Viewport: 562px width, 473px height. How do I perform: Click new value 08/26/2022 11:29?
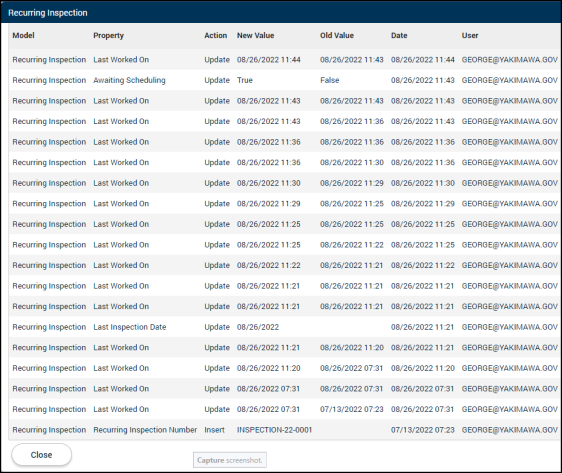point(269,204)
